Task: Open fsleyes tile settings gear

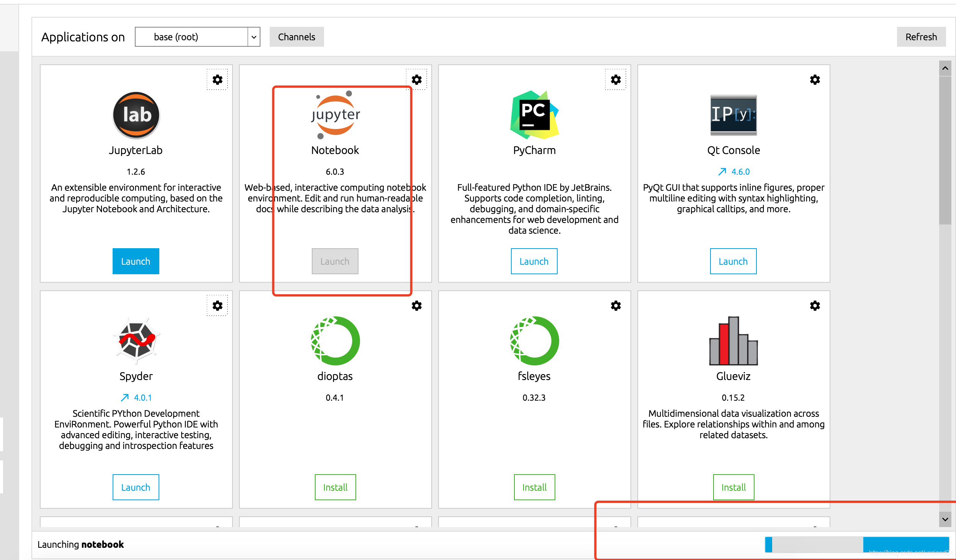Action: [616, 305]
